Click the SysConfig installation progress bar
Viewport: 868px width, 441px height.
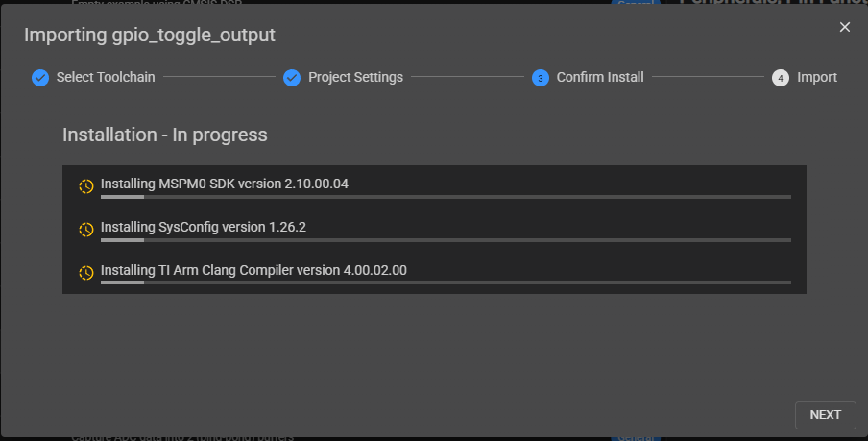click(x=446, y=240)
